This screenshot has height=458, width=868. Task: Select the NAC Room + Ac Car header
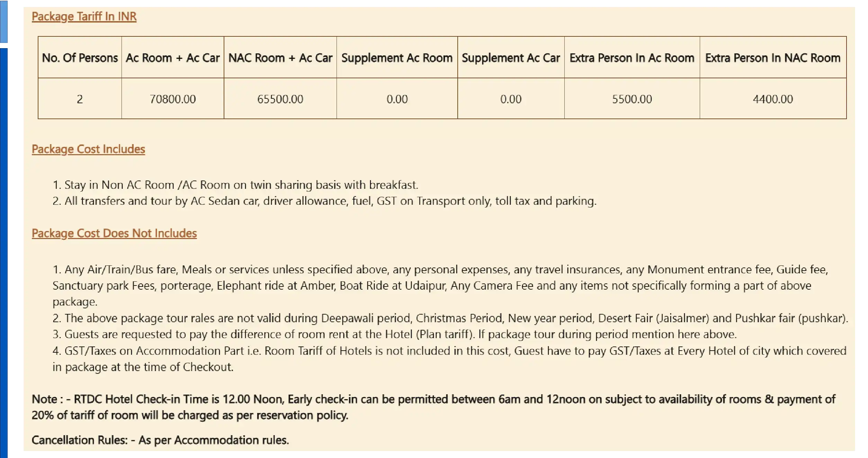[280, 58]
